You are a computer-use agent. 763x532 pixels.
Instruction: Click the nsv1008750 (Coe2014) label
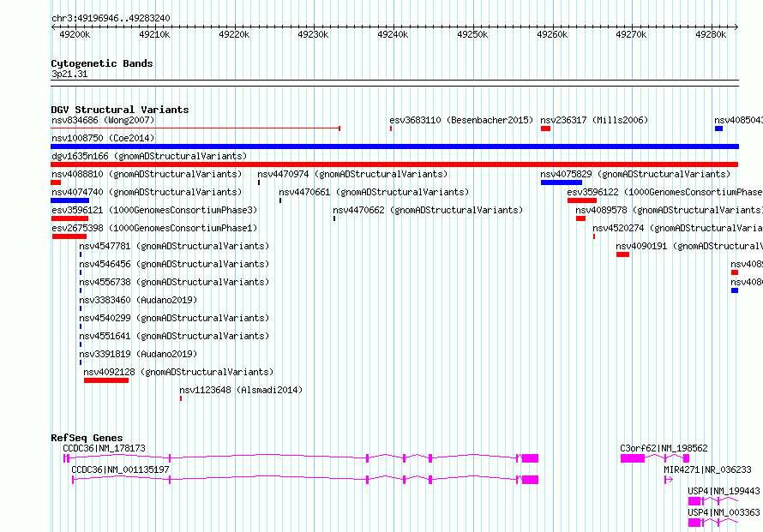103,138
